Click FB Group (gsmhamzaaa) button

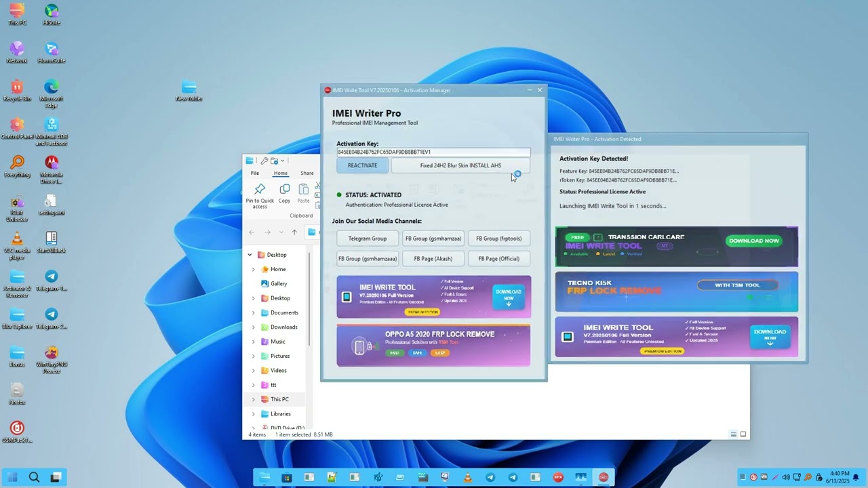point(368,258)
